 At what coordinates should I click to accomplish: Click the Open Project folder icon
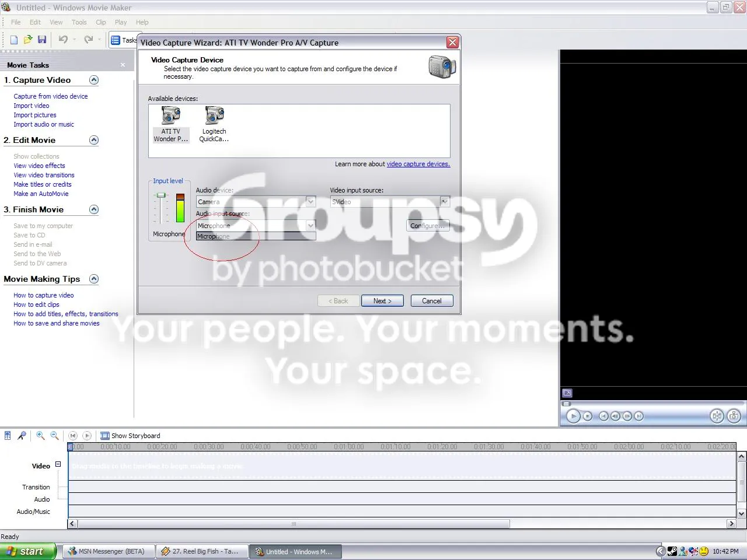click(x=27, y=40)
